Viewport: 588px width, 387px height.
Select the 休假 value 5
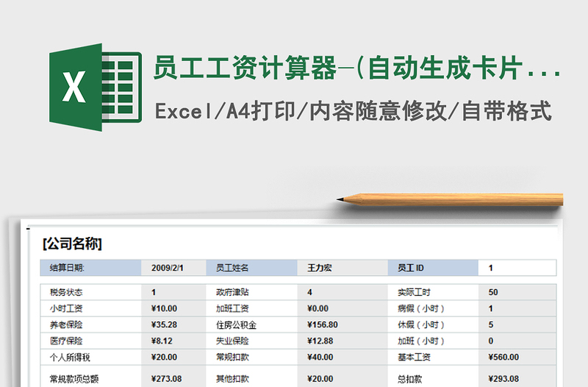(x=517, y=324)
